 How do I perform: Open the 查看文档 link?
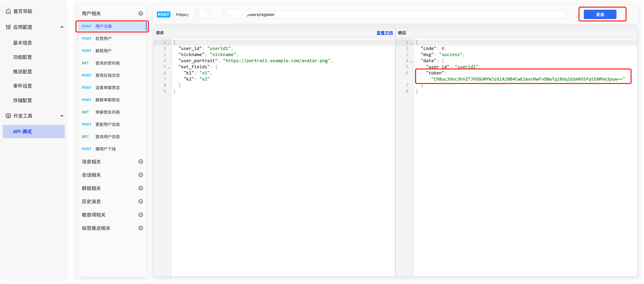pos(384,33)
